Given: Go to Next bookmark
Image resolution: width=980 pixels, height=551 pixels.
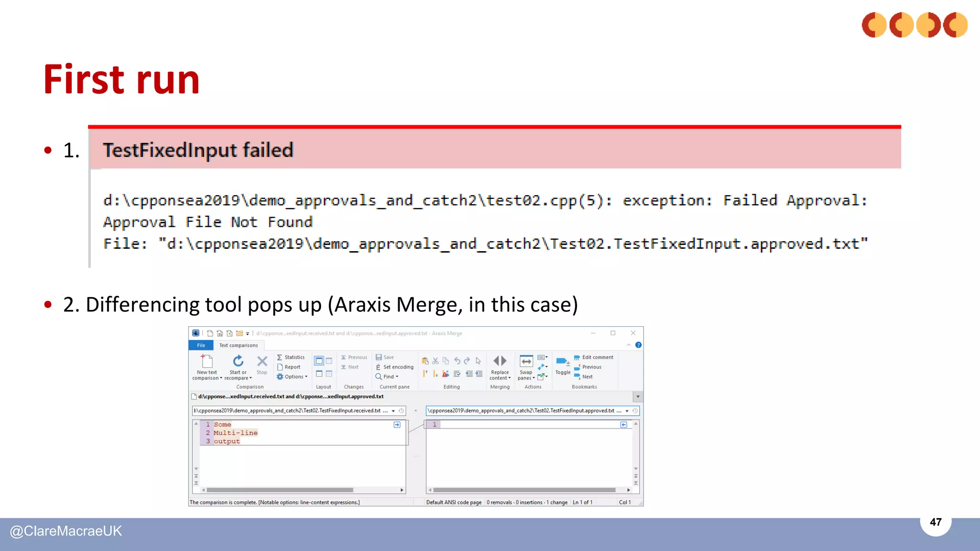Looking at the screenshot, I should (x=583, y=376).
